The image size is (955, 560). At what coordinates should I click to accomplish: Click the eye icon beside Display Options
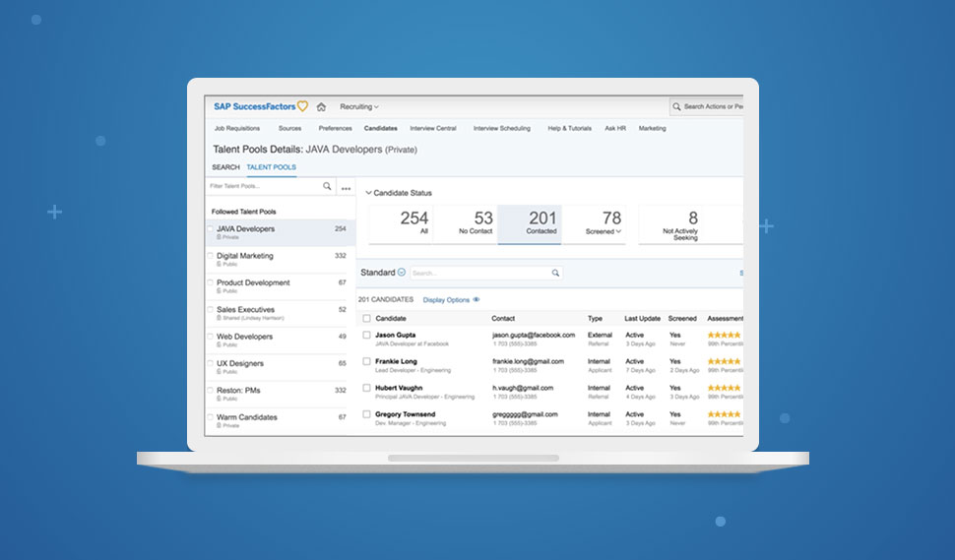click(477, 299)
